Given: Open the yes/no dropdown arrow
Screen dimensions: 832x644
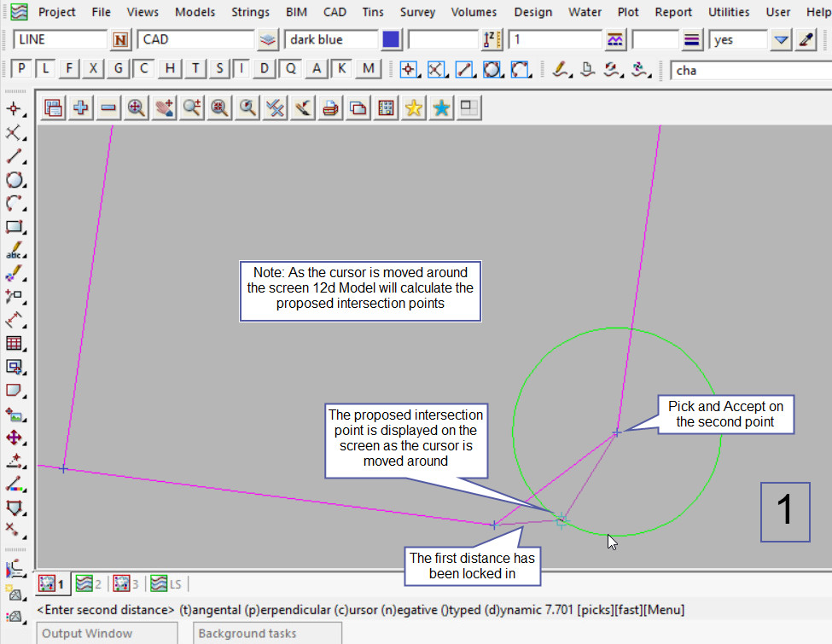Looking at the screenshot, I should click(781, 40).
